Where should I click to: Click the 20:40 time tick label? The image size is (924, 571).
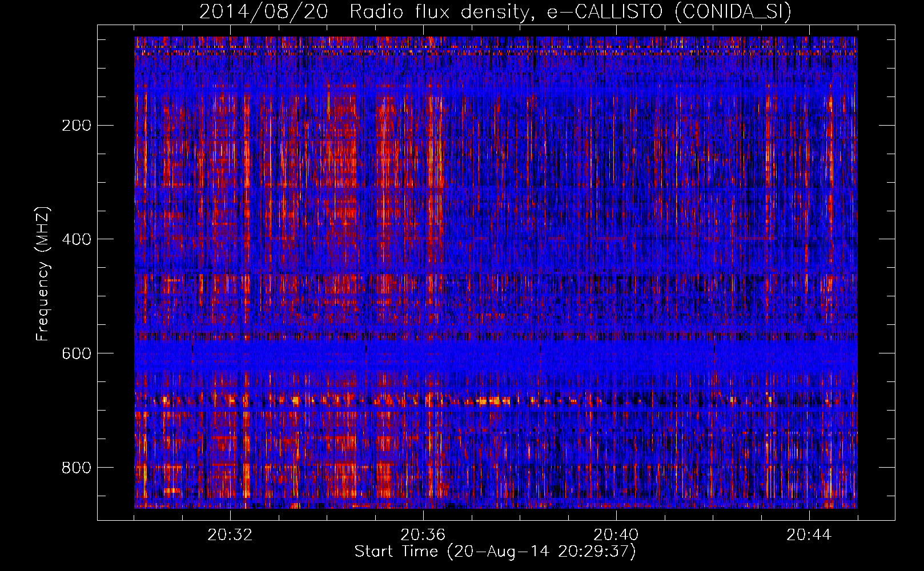point(616,535)
